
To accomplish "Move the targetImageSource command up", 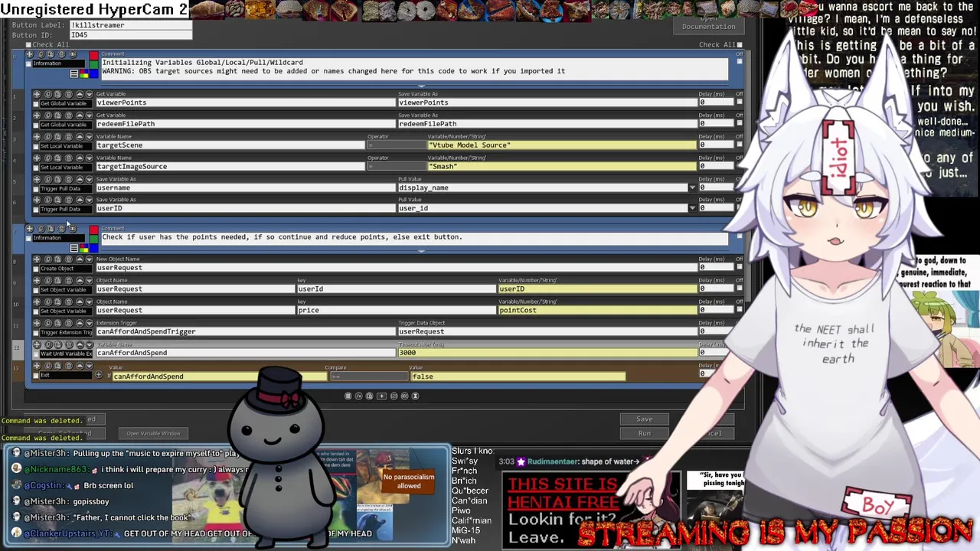I will (x=80, y=158).
